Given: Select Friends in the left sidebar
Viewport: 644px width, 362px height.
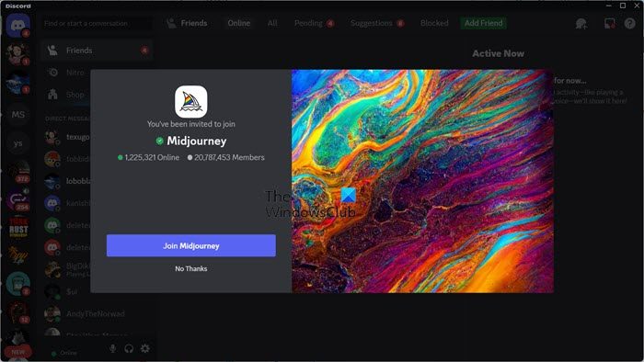Looking at the screenshot, I should [x=97, y=51].
